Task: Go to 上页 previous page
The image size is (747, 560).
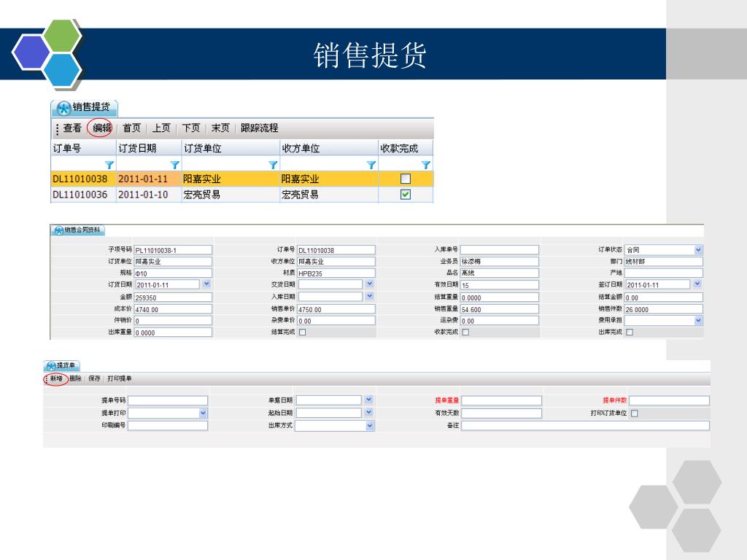Action: coord(161,128)
